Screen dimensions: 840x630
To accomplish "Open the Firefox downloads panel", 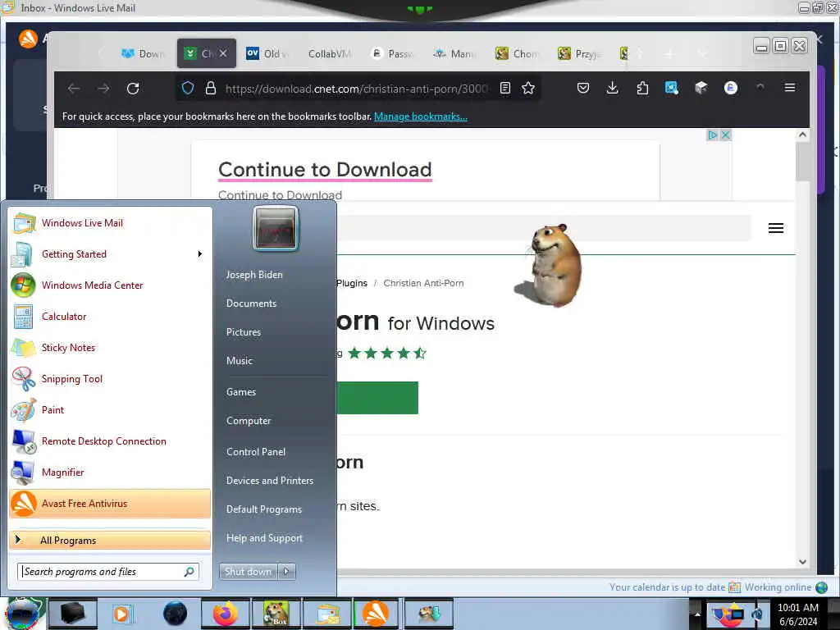I will click(x=612, y=88).
